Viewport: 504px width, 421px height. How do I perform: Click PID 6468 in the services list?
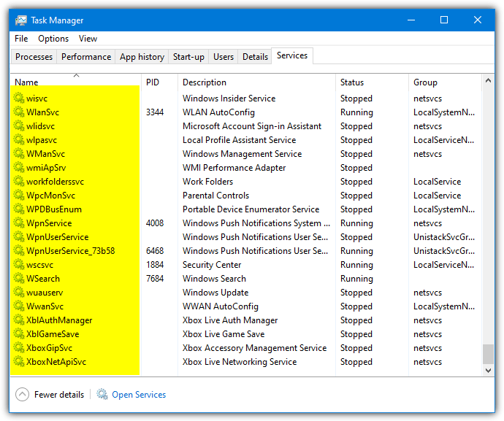click(x=155, y=251)
